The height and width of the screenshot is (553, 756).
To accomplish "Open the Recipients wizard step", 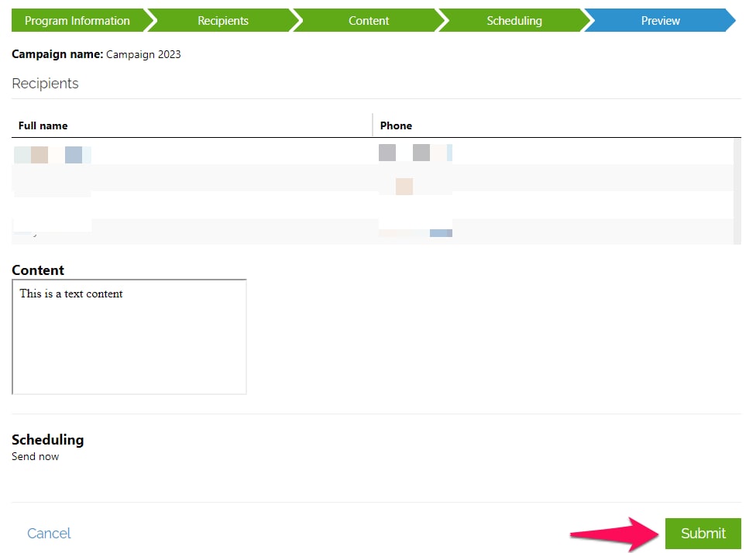I will click(223, 20).
